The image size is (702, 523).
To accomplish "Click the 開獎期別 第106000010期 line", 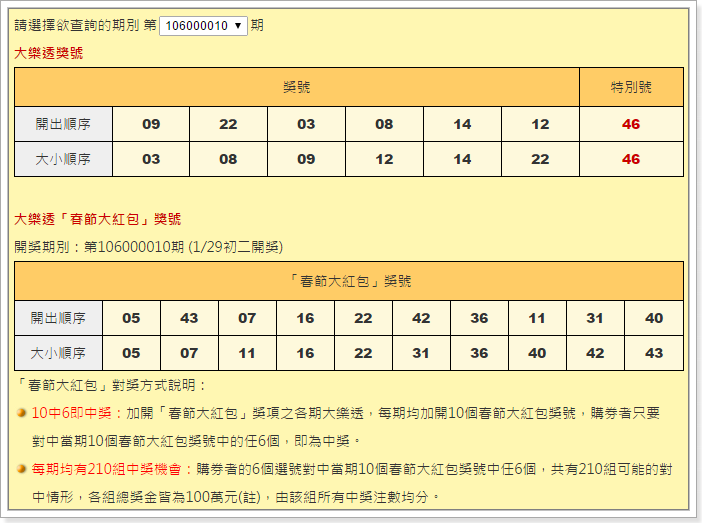I will click(x=149, y=246).
